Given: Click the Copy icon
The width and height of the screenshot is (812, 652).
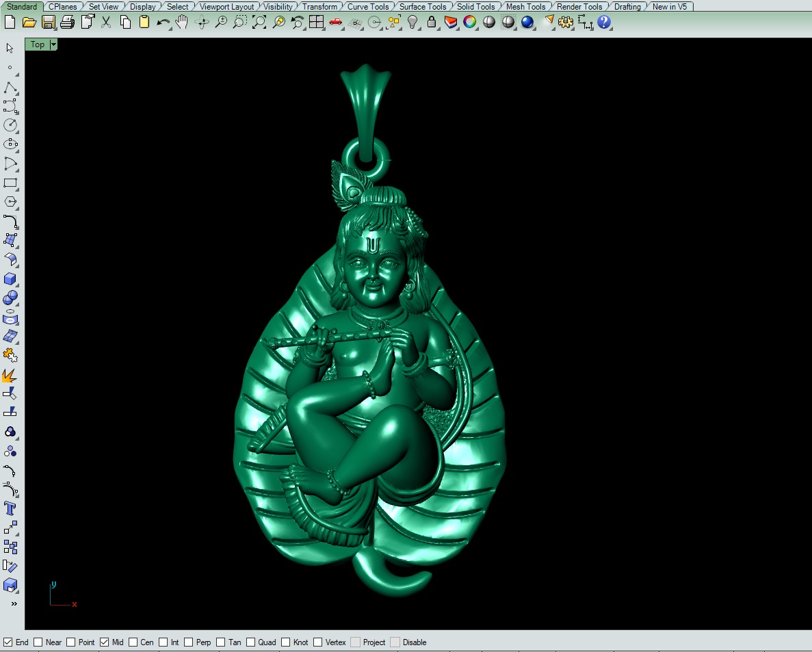Looking at the screenshot, I should click(x=125, y=23).
